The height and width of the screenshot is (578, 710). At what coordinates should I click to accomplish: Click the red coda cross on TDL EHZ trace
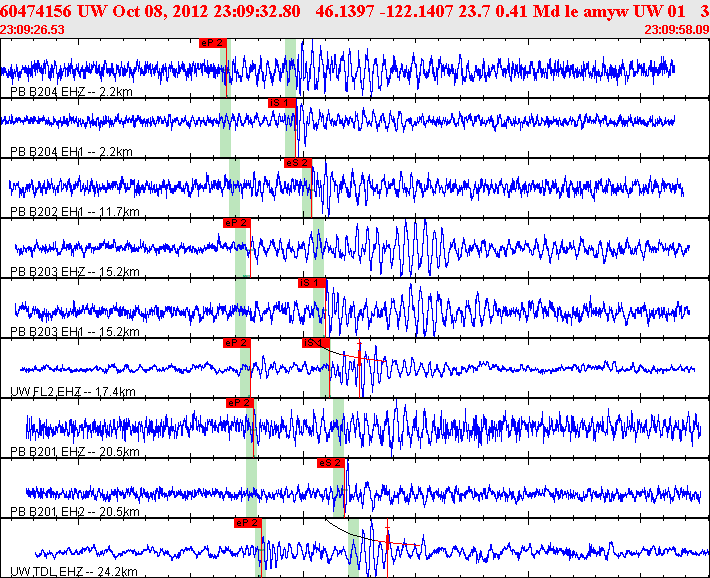(388, 541)
